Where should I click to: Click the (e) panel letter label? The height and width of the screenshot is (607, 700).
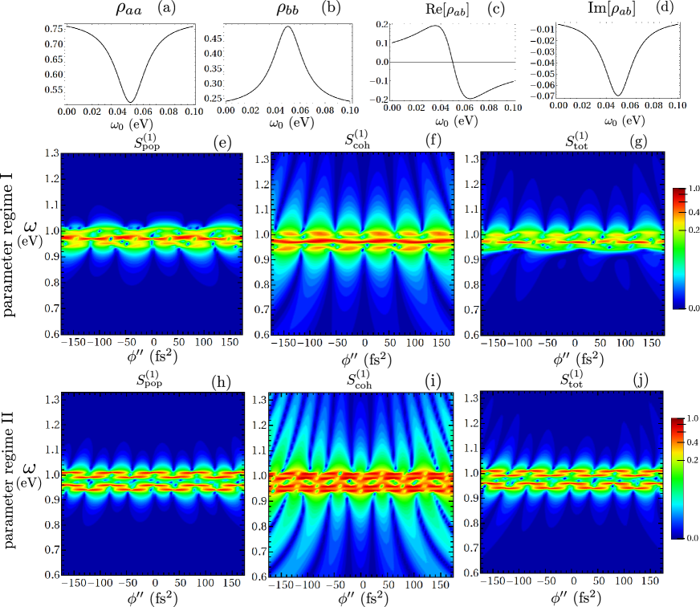[222, 143]
